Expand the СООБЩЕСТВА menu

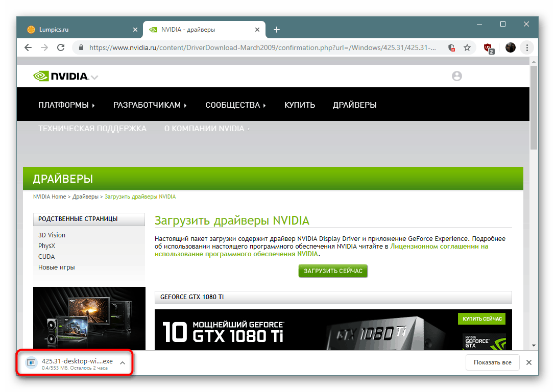click(235, 105)
